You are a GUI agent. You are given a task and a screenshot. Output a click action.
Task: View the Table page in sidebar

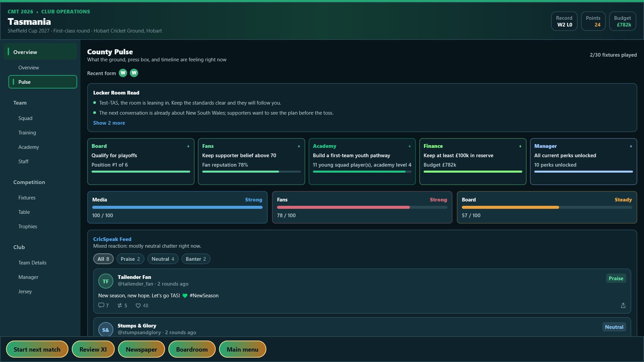(x=43, y=212)
